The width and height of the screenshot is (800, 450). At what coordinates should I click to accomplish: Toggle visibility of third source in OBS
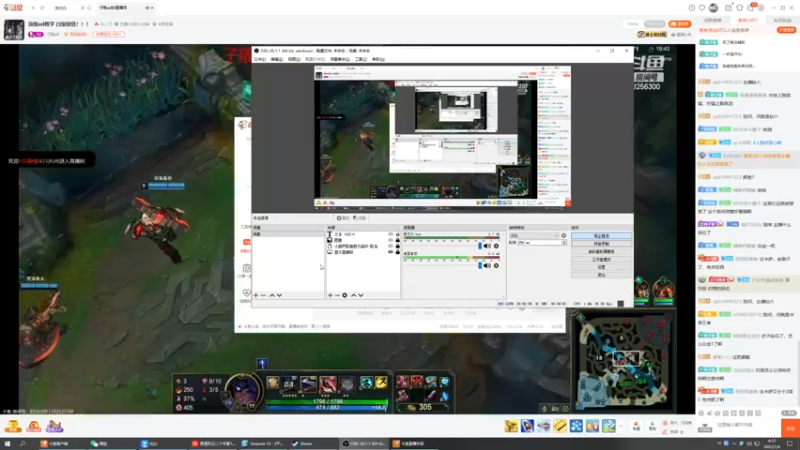(x=391, y=246)
